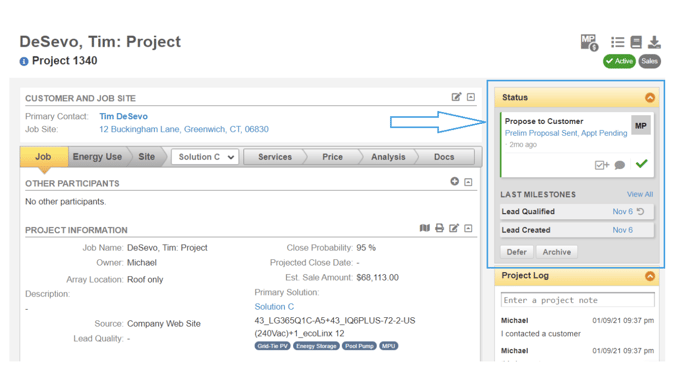
Task: Click the Archive button
Action: coord(556,252)
